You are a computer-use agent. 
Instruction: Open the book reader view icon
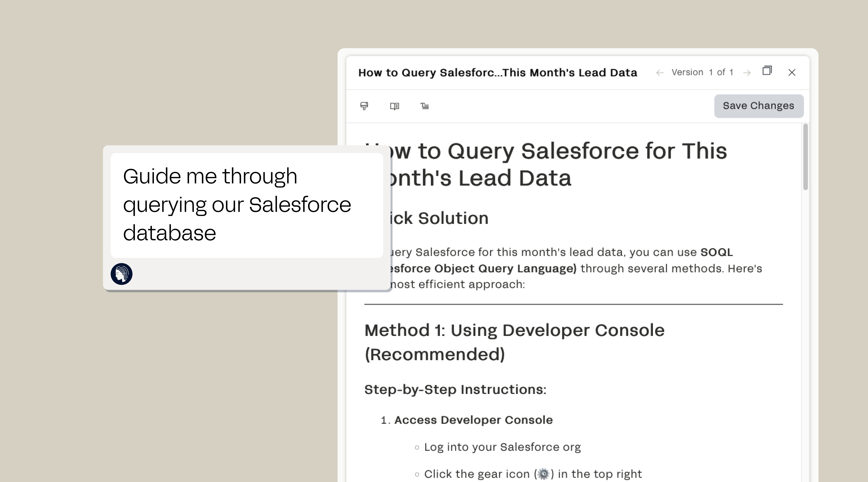[395, 106]
